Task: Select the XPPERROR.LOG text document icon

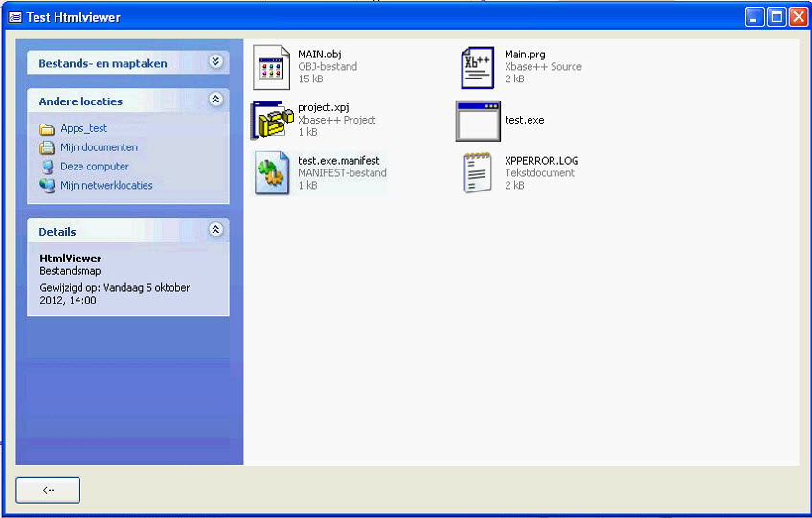Action: pyautogui.click(x=478, y=173)
